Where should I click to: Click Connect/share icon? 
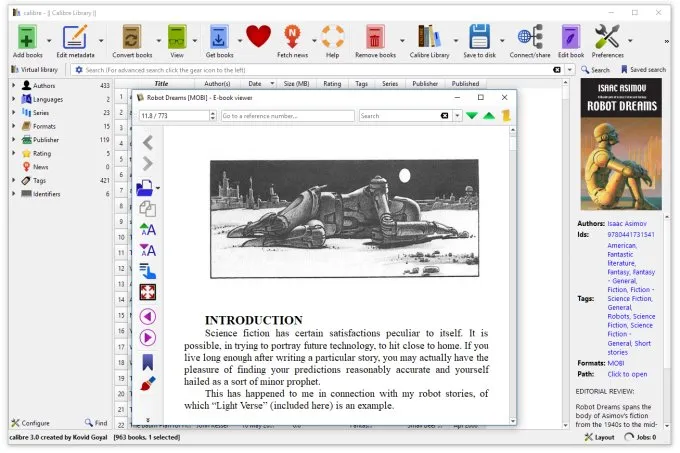click(530, 37)
